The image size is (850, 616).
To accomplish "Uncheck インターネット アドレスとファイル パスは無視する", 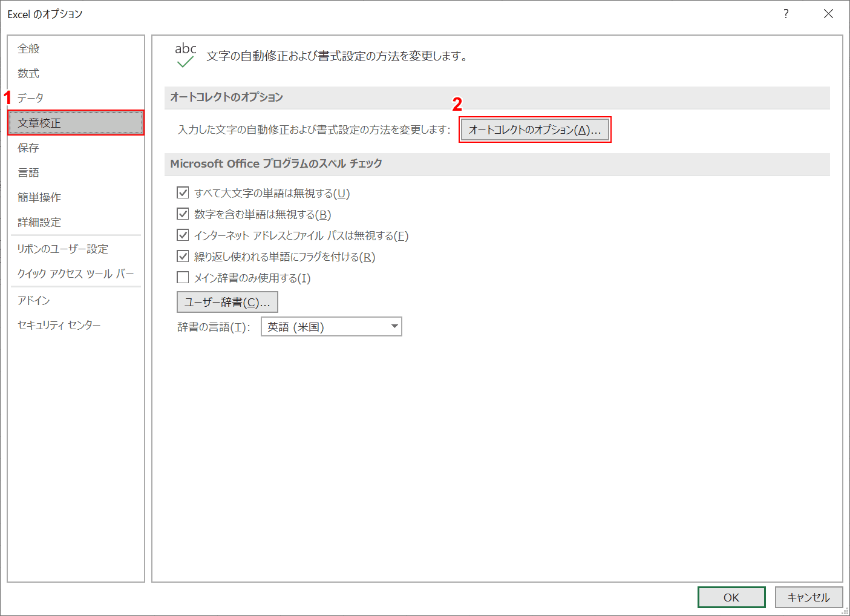I will click(183, 235).
